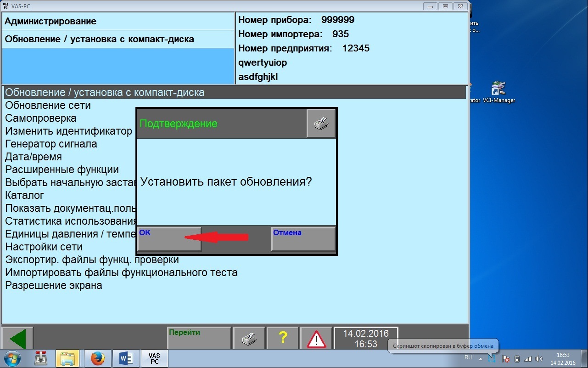Open the Windows Start menu
This screenshot has height=368, width=588.
[12, 358]
